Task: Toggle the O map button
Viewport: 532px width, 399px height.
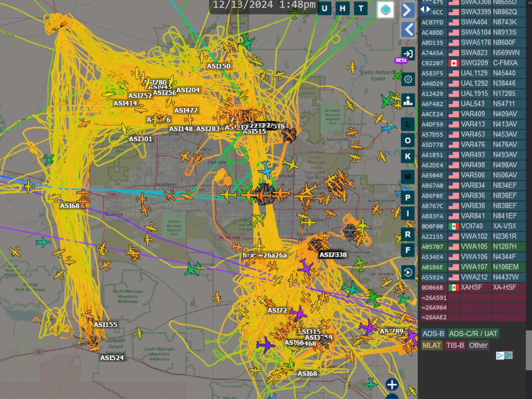Action: click(408, 140)
